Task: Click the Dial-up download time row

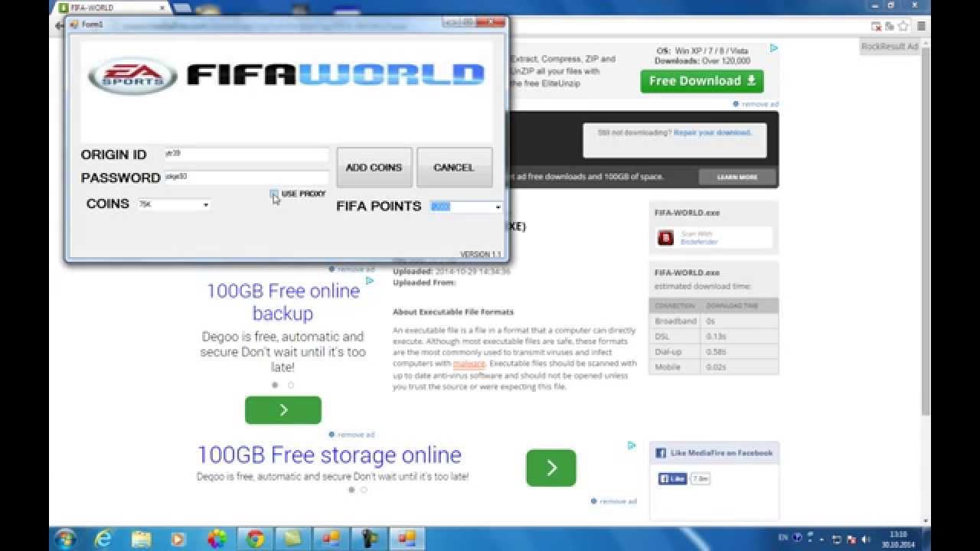Action: [x=714, y=352]
